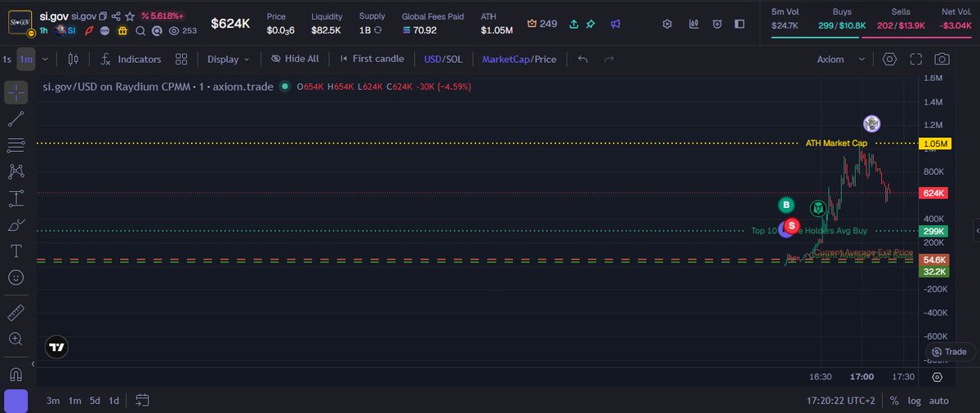The image size is (980, 413).
Task: Select the brush drawing tool
Action: coord(16,224)
